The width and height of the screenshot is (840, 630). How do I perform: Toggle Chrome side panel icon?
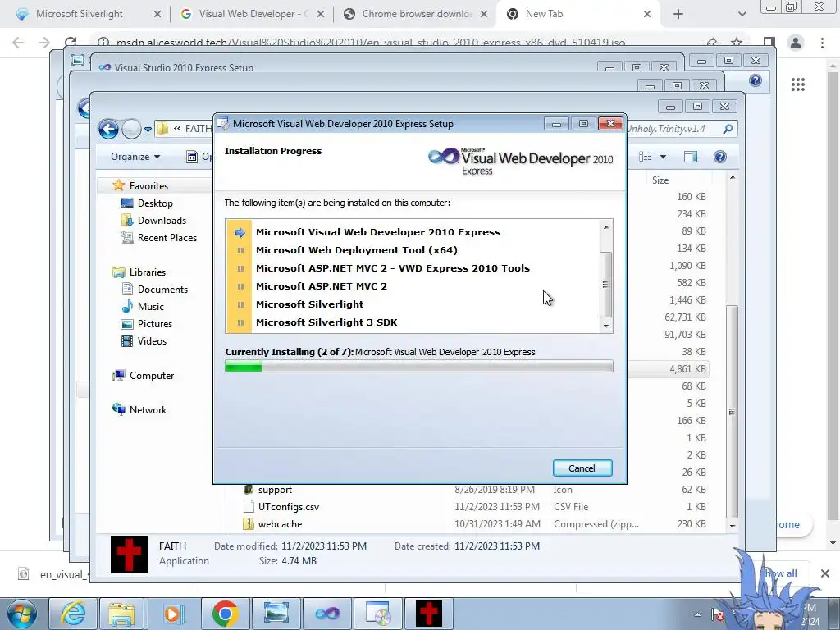point(769,43)
